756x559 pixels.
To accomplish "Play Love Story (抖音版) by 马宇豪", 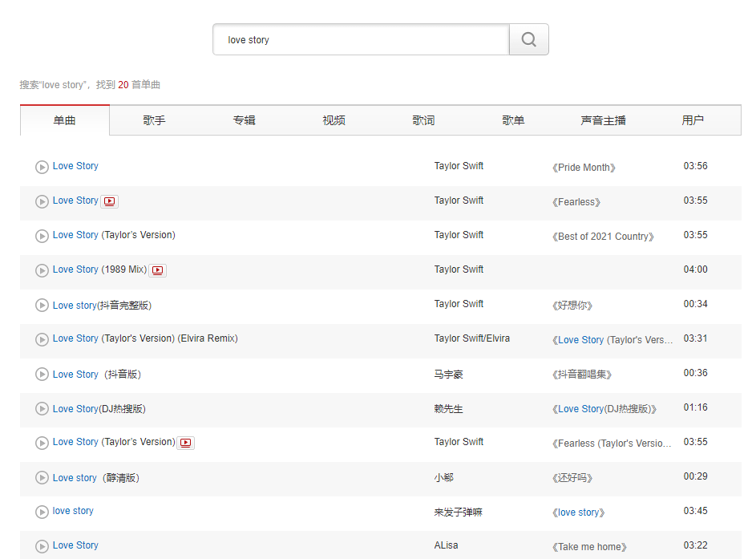I will (42, 374).
